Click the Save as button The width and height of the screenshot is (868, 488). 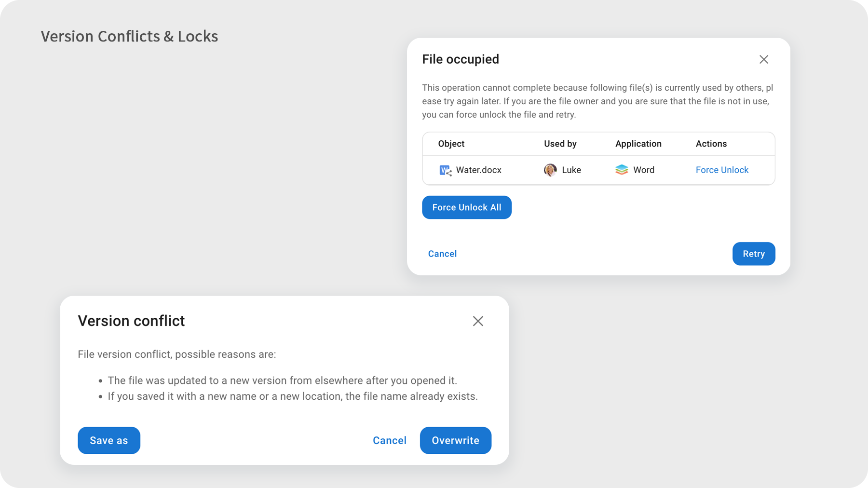coord(109,440)
